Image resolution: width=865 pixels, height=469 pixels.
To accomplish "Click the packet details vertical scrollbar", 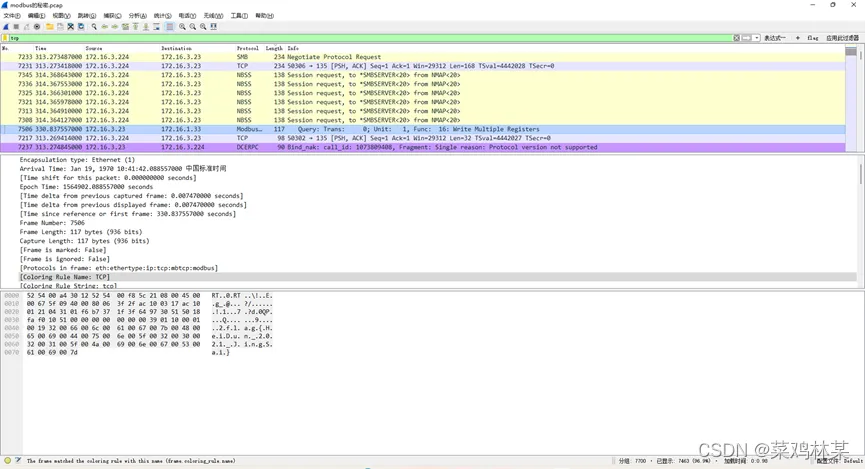I will click(860, 220).
